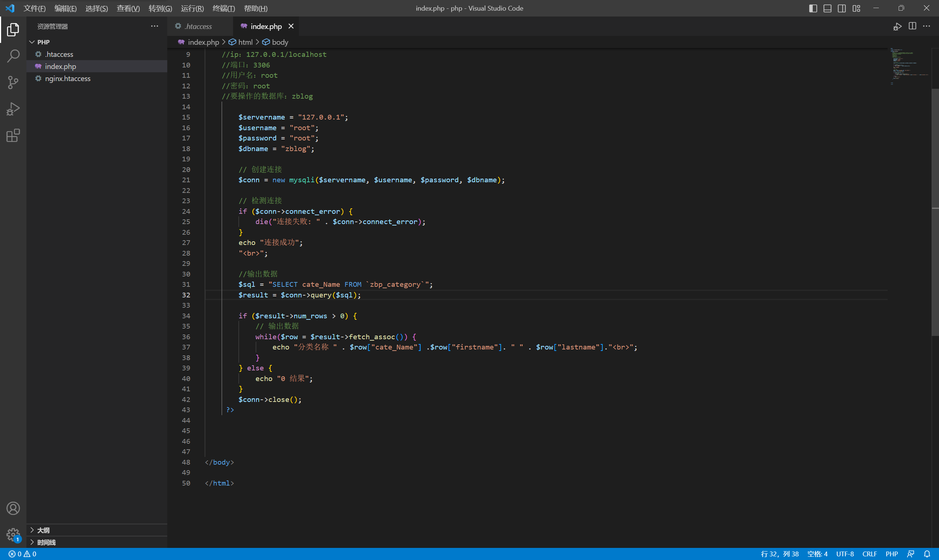Click the CRLF line ending indicator
939x560 pixels.
(870, 554)
